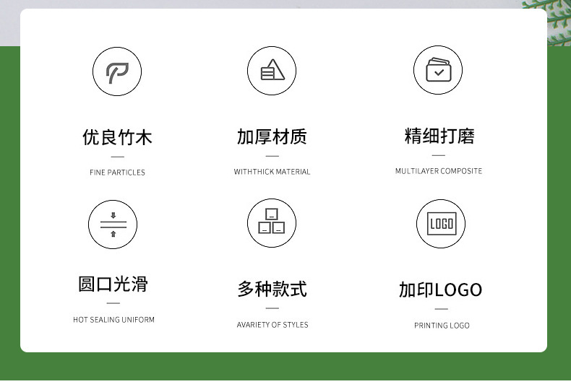Click the PRINTING LOGO caption
571x392 pixels.
[x=442, y=326]
